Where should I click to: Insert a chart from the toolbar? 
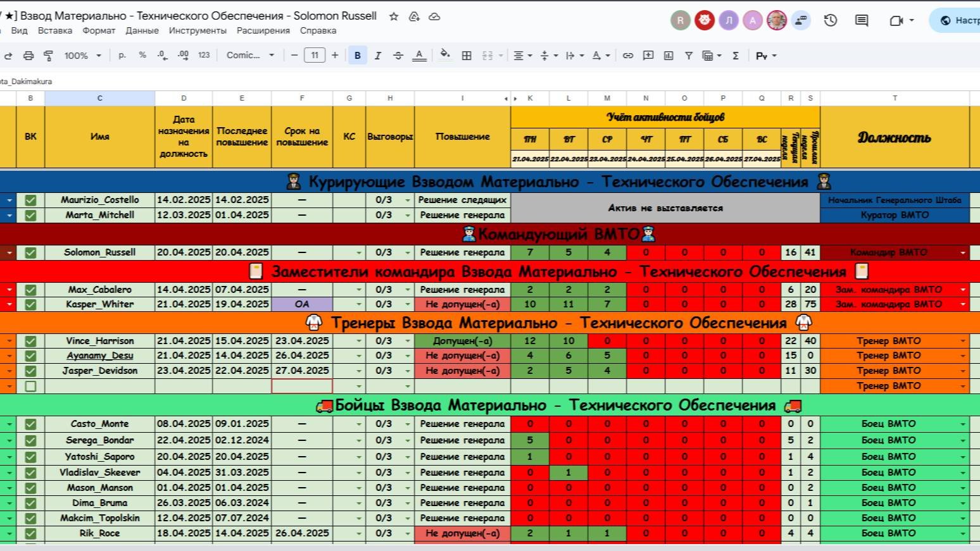[669, 56]
